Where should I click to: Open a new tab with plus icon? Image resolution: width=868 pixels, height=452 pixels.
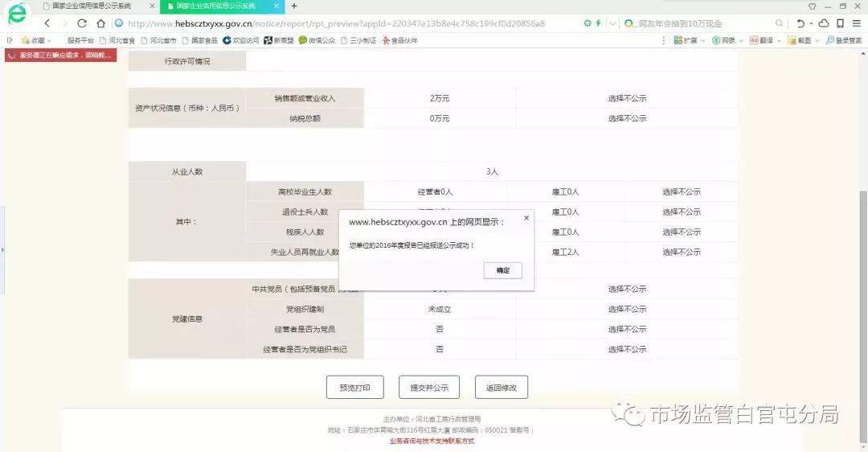point(294,6)
